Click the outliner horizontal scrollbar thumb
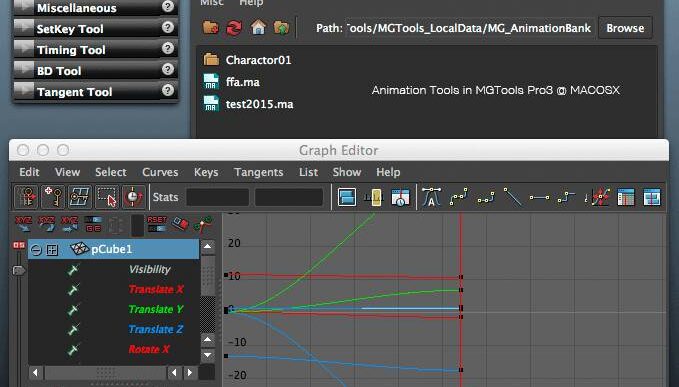The height and width of the screenshot is (387, 679). pos(105,372)
